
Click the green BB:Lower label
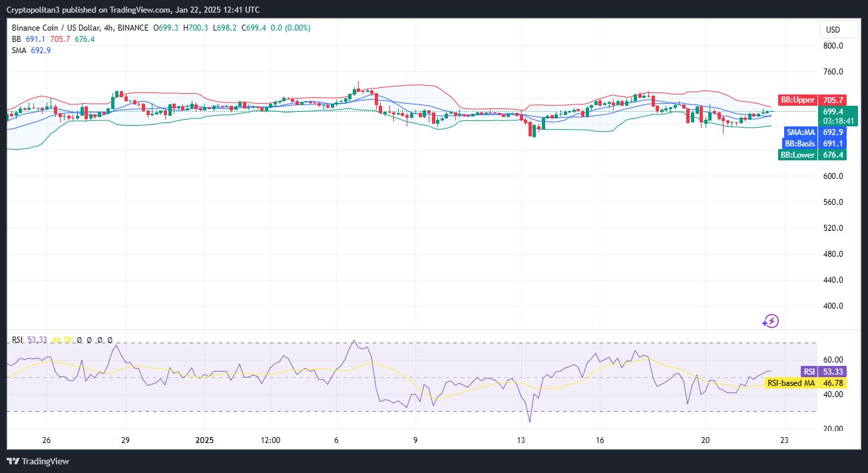[798, 154]
